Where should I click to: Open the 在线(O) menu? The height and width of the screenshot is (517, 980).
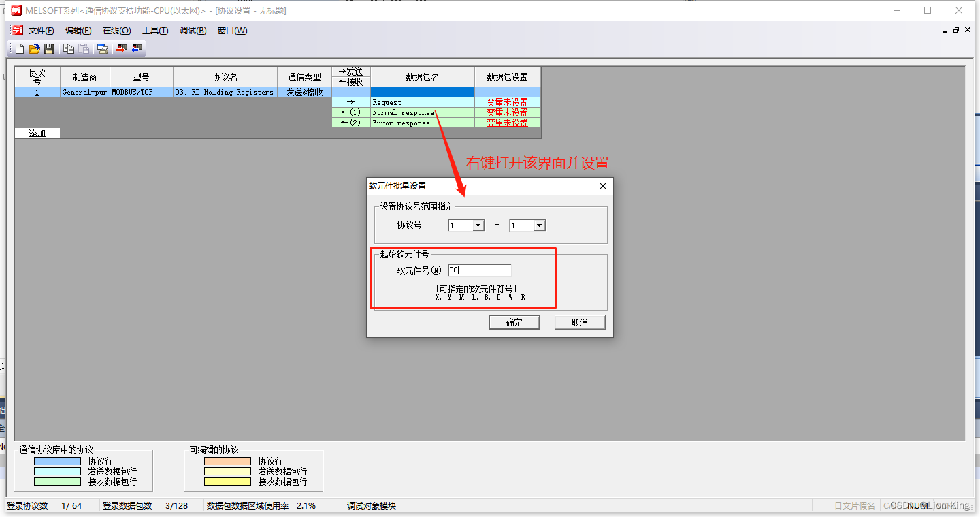coord(116,30)
